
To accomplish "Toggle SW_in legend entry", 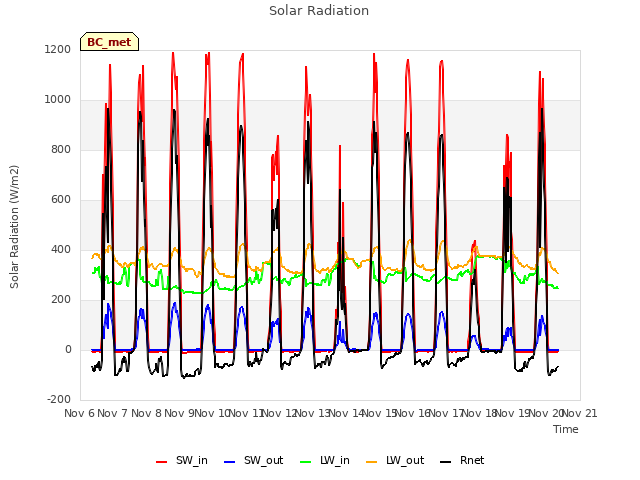I will [x=182, y=460].
